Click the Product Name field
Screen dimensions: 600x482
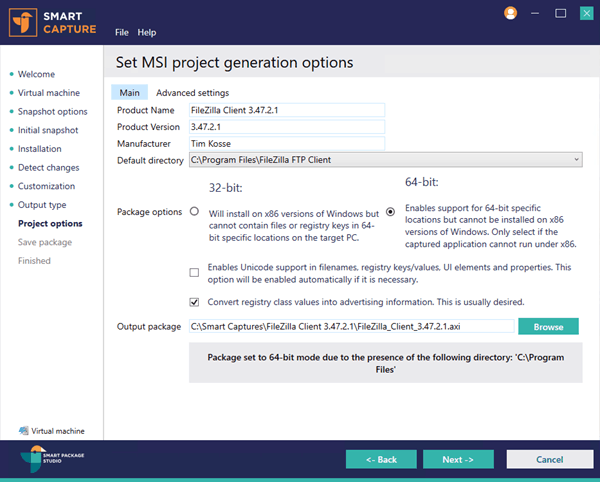coord(287,110)
